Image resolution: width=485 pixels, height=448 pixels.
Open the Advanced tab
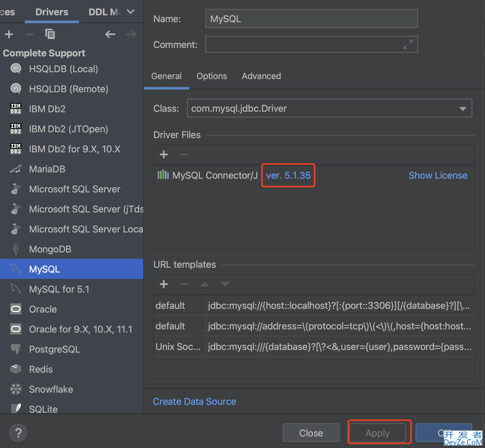[x=261, y=76]
